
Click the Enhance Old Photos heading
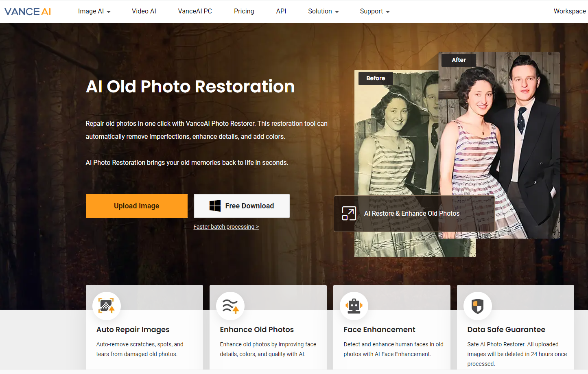click(257, 330)
